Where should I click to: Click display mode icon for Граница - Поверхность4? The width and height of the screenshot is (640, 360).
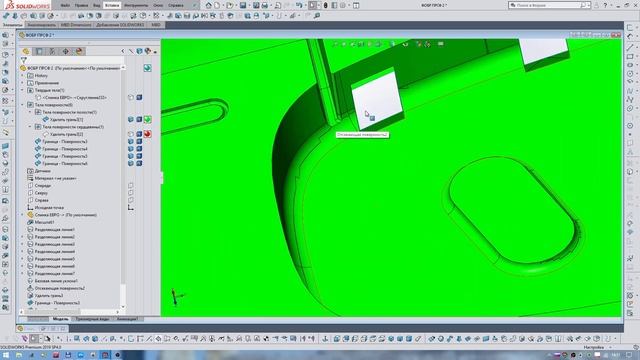[139, 149]
